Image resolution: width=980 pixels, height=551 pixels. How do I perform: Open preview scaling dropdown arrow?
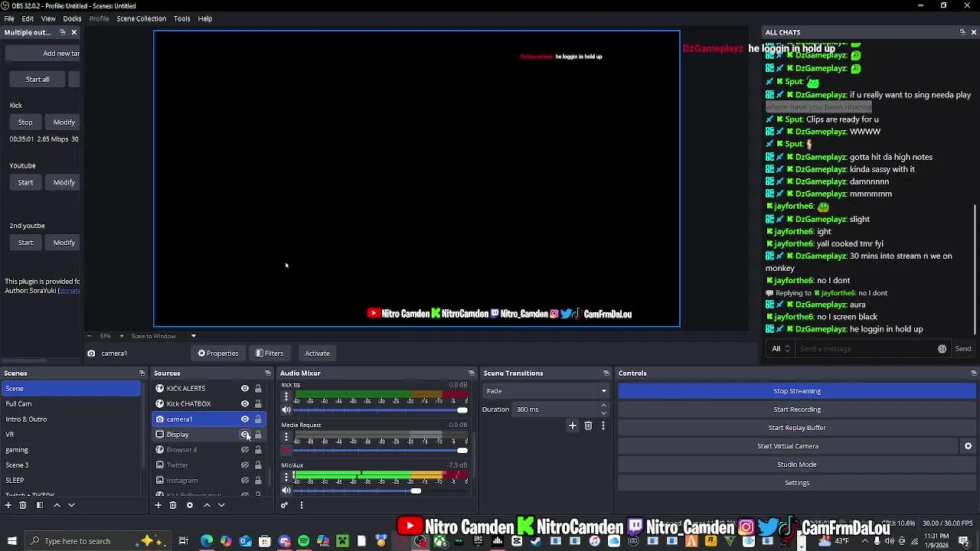tap(193, 336)
